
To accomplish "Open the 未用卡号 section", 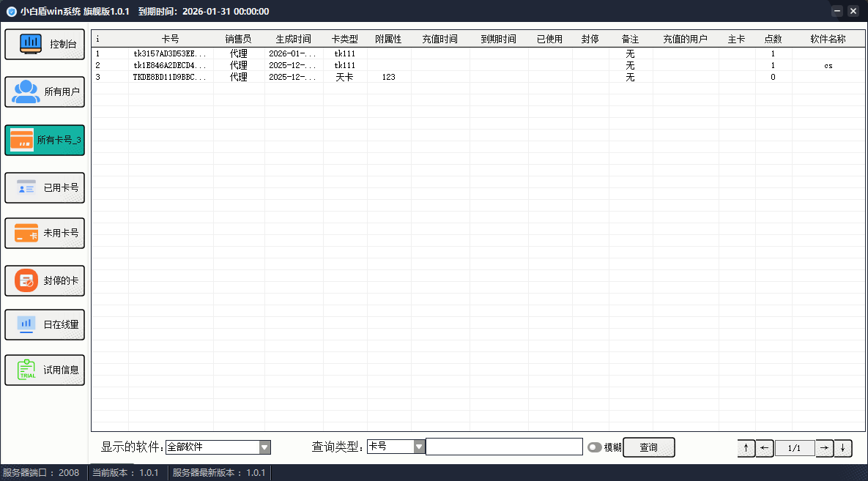I will point(45,233).
